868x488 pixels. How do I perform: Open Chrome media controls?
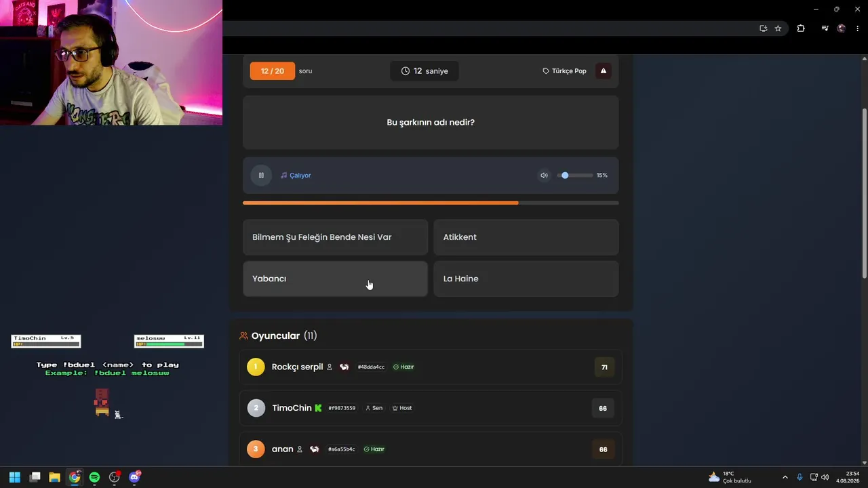click(x=825, y=28)
